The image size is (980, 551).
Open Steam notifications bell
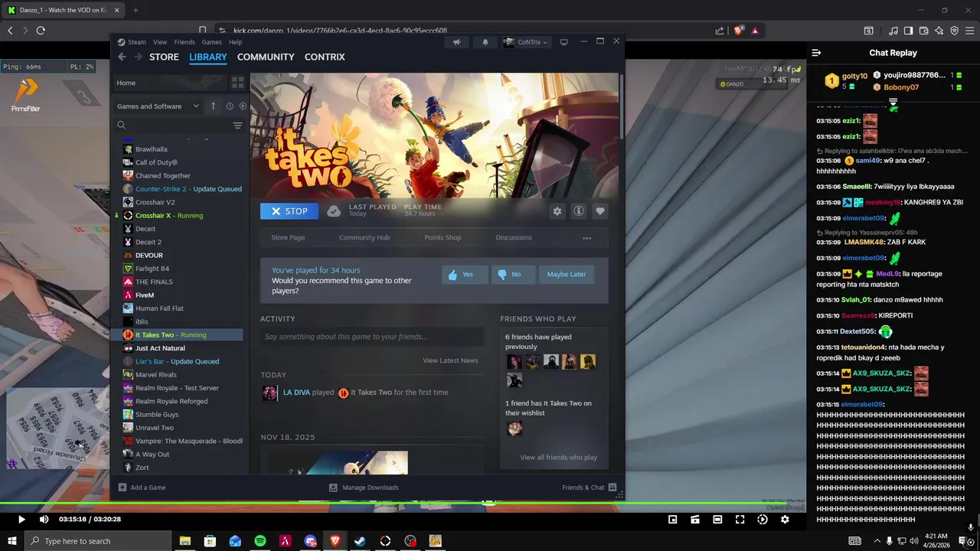point(485,42)
